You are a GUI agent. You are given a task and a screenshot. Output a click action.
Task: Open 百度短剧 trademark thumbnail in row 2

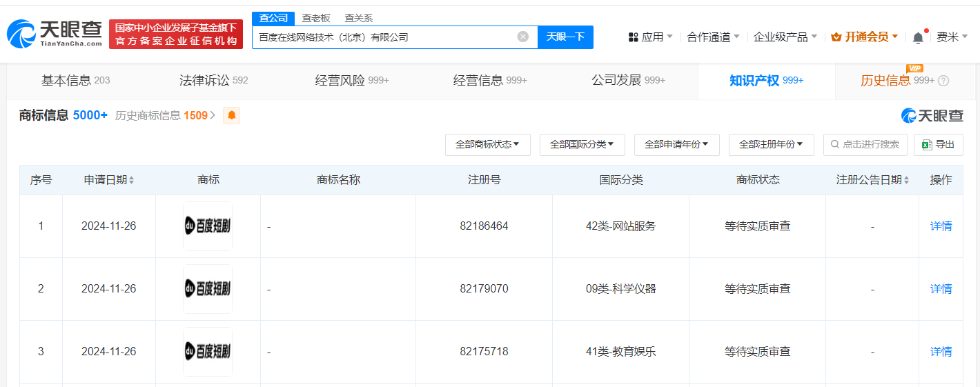(x=208, y=289)
